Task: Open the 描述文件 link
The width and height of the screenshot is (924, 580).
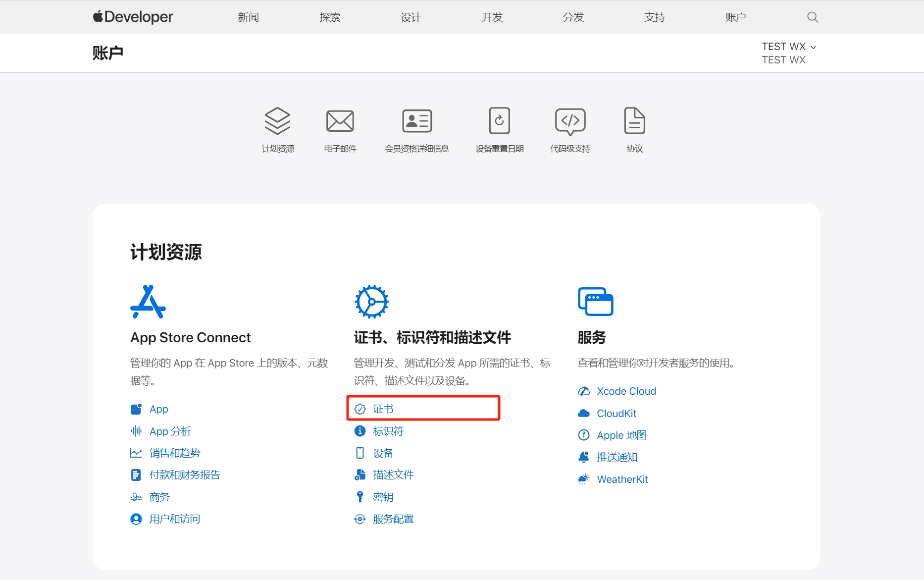Action: tap(393, 475)
